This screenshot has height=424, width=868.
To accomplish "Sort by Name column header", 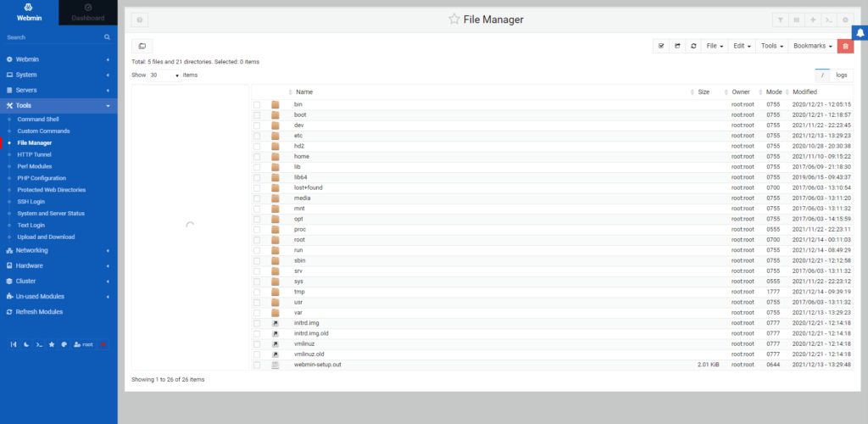I will (304, 92).
